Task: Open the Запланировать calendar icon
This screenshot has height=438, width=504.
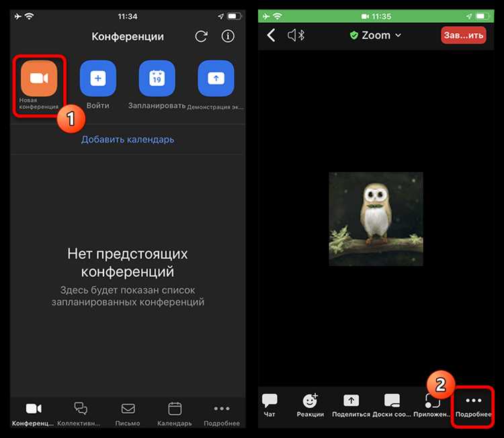Action: click(157, 79)
